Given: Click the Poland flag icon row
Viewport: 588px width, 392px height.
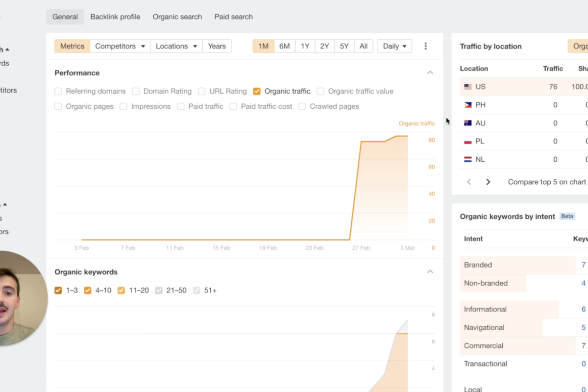Looking at the screenshot, I should click(x=468, y=141).
